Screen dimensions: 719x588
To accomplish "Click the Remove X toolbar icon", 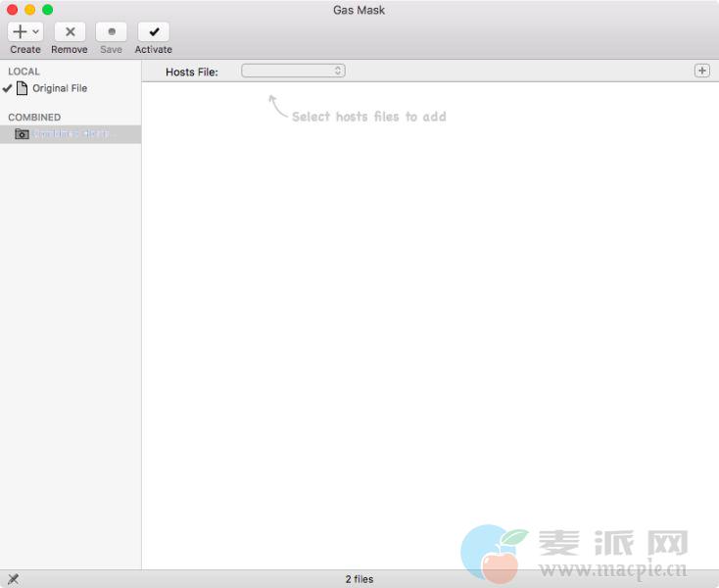I will click(70, 31).
